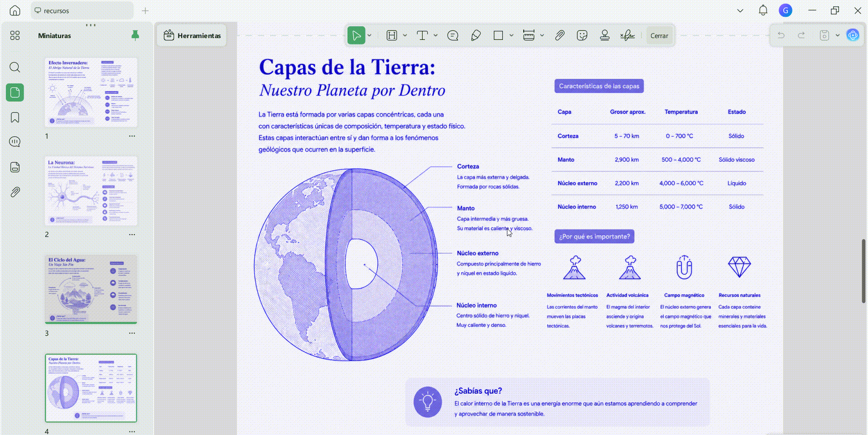Open the search tool in sidebar
The height and width of the screenshot is (435, 868).
pyautogui.click(x=15, y=68)
